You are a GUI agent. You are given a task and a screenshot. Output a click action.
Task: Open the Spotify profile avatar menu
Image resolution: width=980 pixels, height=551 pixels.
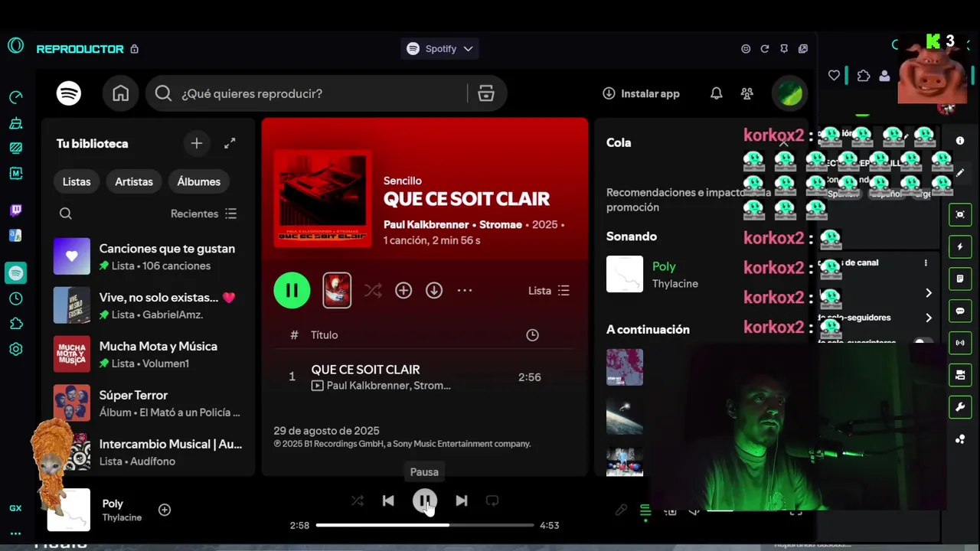[x=789, y=93]
